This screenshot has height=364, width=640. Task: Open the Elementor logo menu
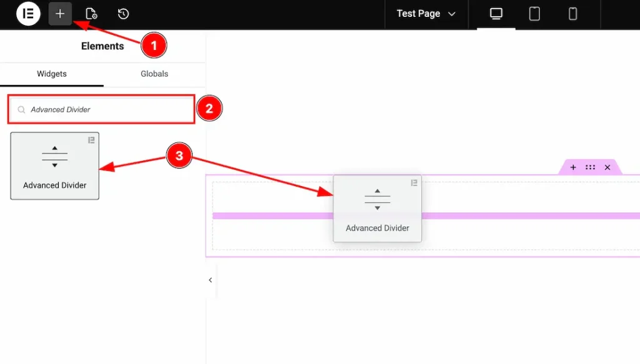pos(28,14)
